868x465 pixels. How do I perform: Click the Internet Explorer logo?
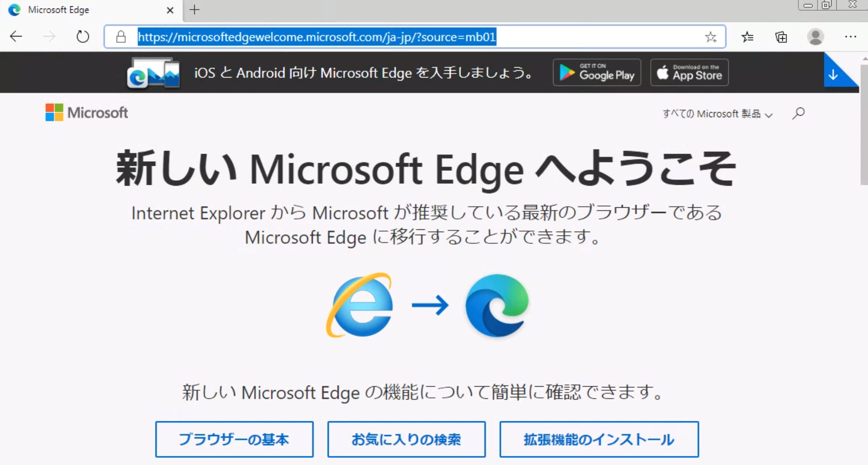(x=360, y=305)
